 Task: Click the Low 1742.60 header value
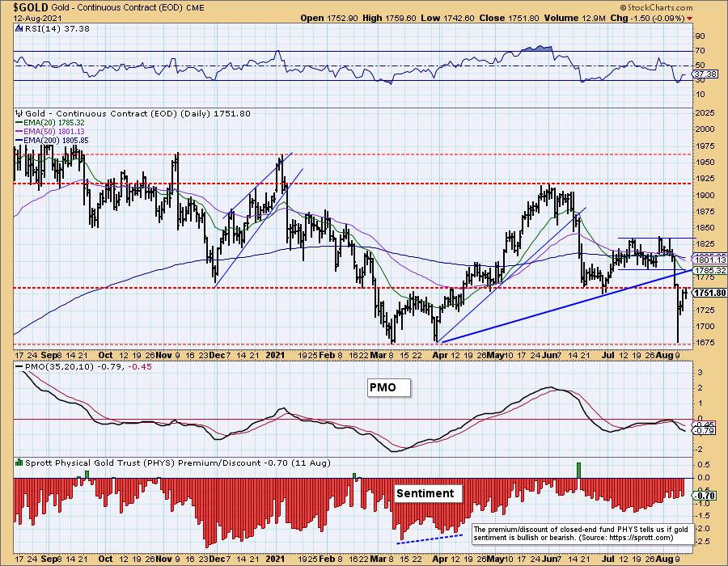(x=447, y=18)
